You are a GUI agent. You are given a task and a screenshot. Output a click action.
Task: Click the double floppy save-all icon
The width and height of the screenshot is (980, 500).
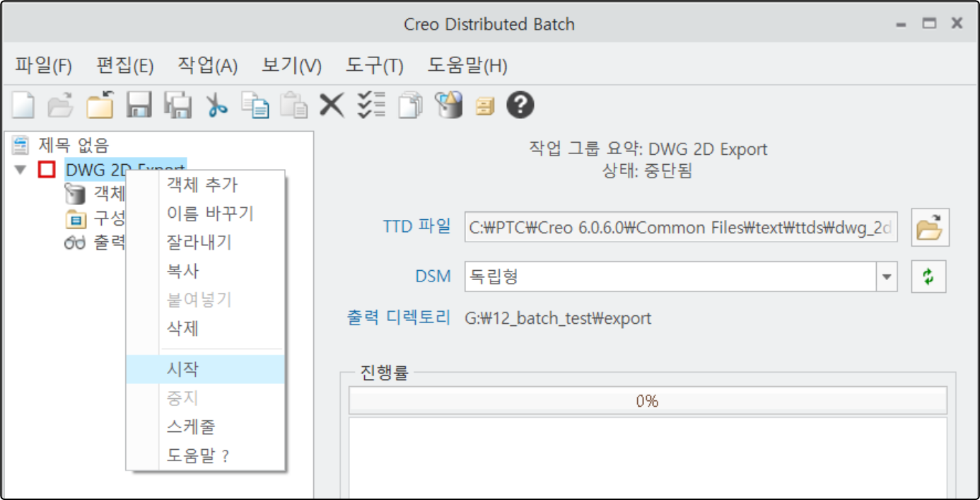pos(178,105)
